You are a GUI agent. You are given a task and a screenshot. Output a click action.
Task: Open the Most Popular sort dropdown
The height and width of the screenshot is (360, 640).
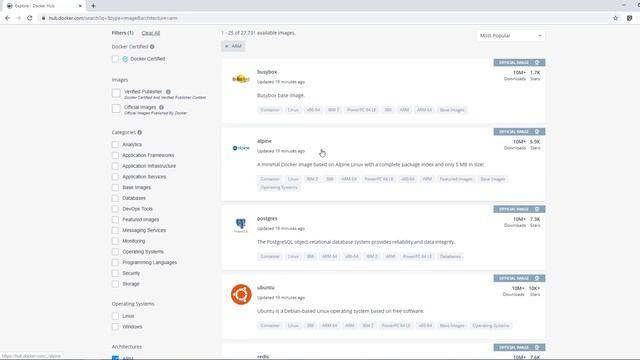click(x=511, y=36)
